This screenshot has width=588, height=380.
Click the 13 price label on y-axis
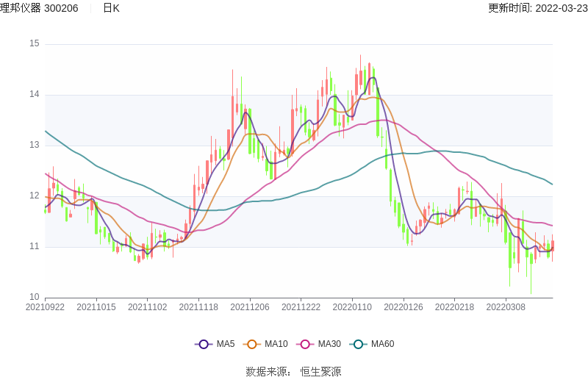34,145
